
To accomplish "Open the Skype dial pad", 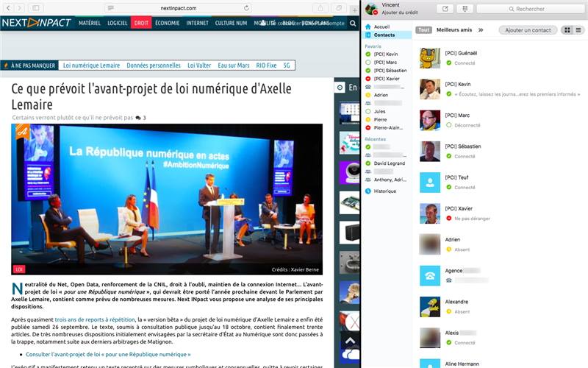I will (465, 9).
